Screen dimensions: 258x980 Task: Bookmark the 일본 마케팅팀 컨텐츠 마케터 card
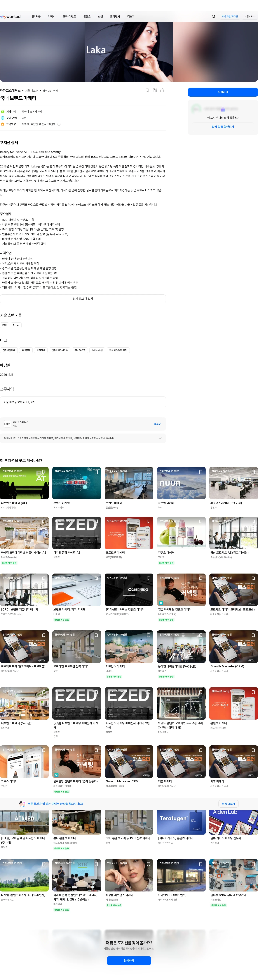tap(201, 578)
